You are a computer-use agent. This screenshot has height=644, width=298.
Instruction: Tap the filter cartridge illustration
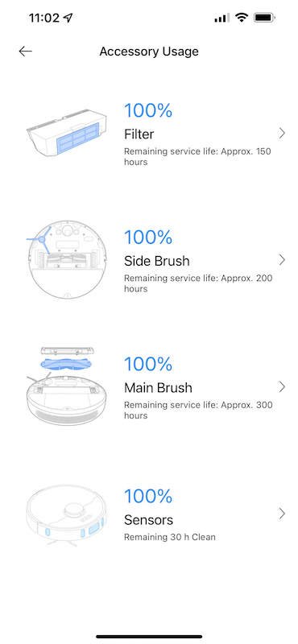pos(66,133)
